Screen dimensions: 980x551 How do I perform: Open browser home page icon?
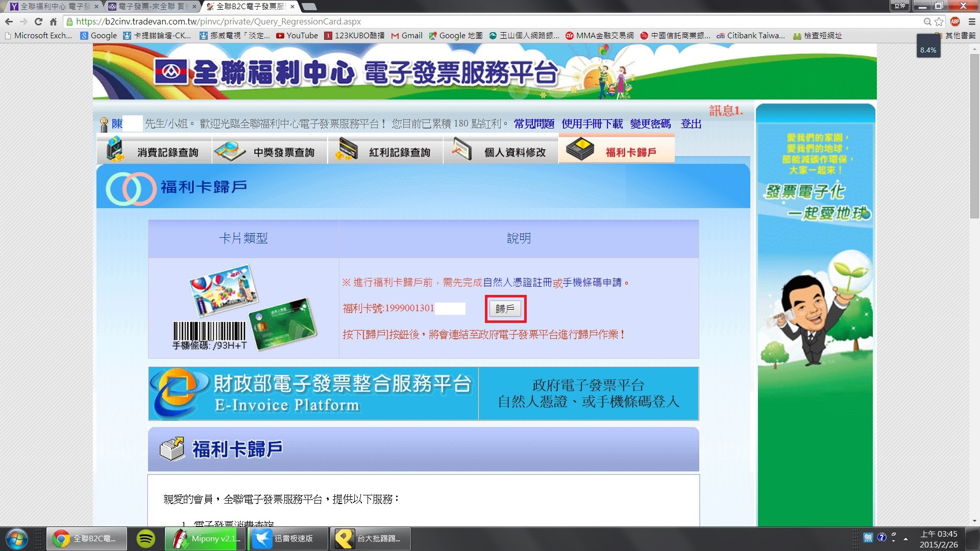coord(53,21)
